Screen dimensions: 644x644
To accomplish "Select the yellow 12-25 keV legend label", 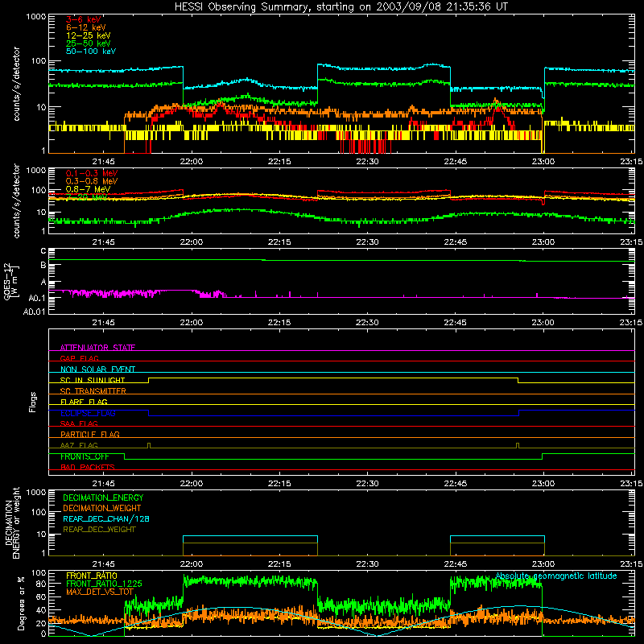I will [89, 35].
